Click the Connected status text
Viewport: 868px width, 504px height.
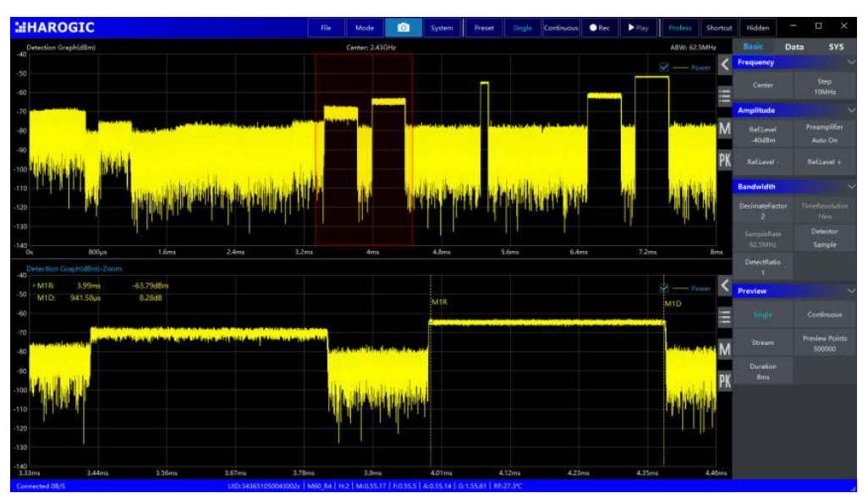pos(41,485)
